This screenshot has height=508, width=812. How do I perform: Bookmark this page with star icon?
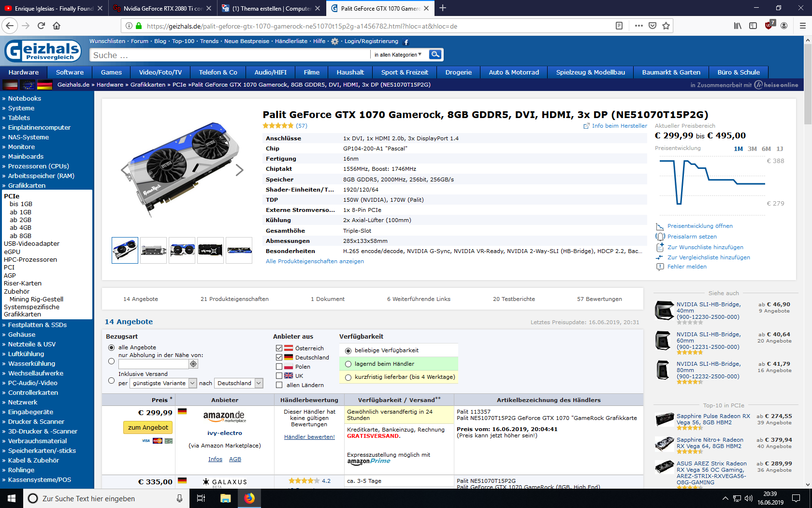666,26
